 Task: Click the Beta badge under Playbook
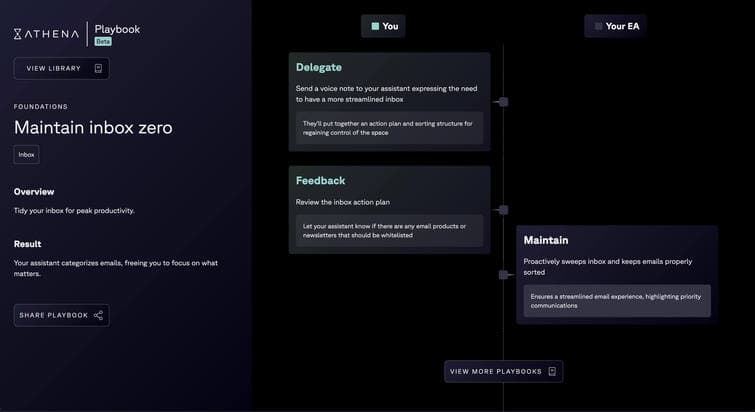click(x=103, y=41)
